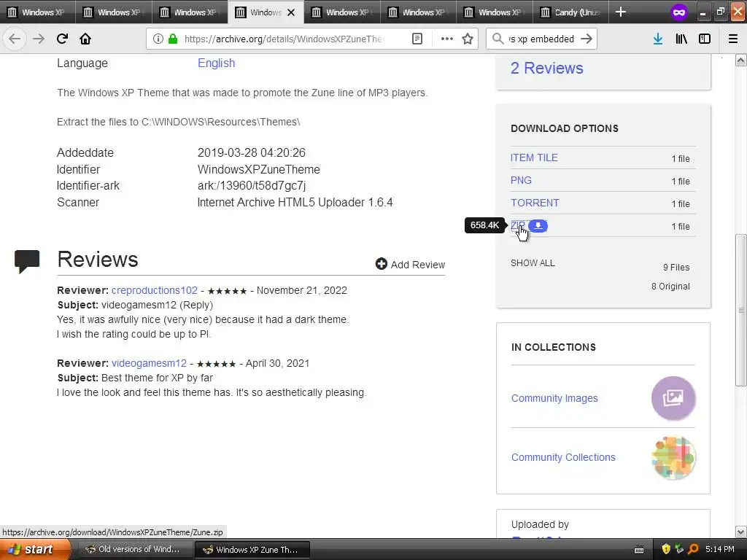This screenshot has height=560, width=747.
Task: Click the private browsing mask icon
Action: 679,12
